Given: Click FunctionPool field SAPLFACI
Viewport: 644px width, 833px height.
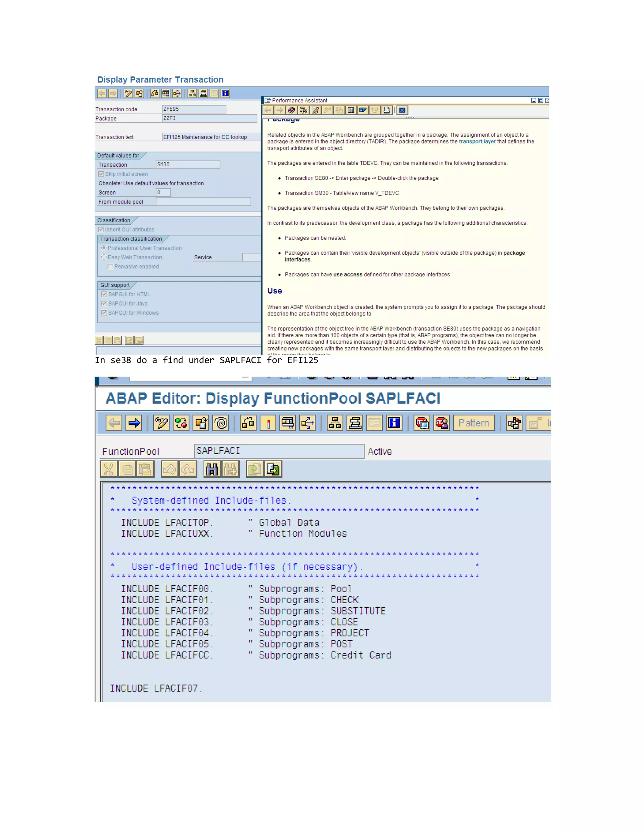Looking at the screenshot, I should coord(279,451).
